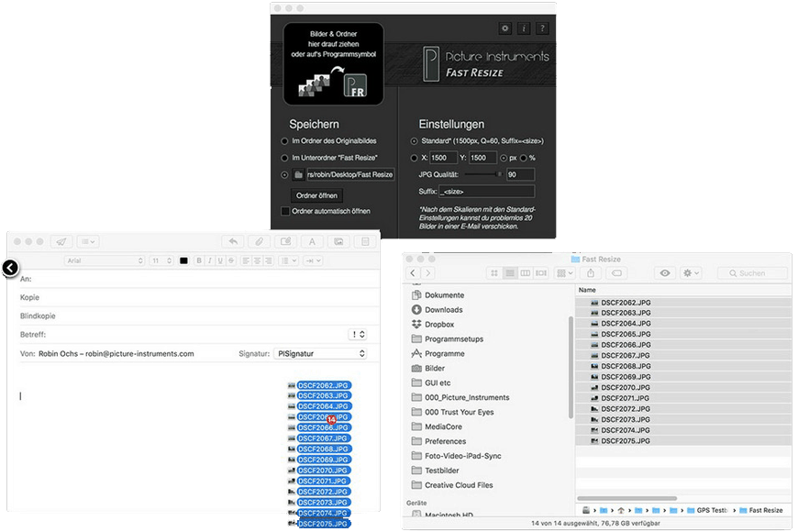The width and height of the screenshot is (798, 532).
Task: Open Creative Cloud Files in Finder sidebar
Action: click(x=459, y=485)
